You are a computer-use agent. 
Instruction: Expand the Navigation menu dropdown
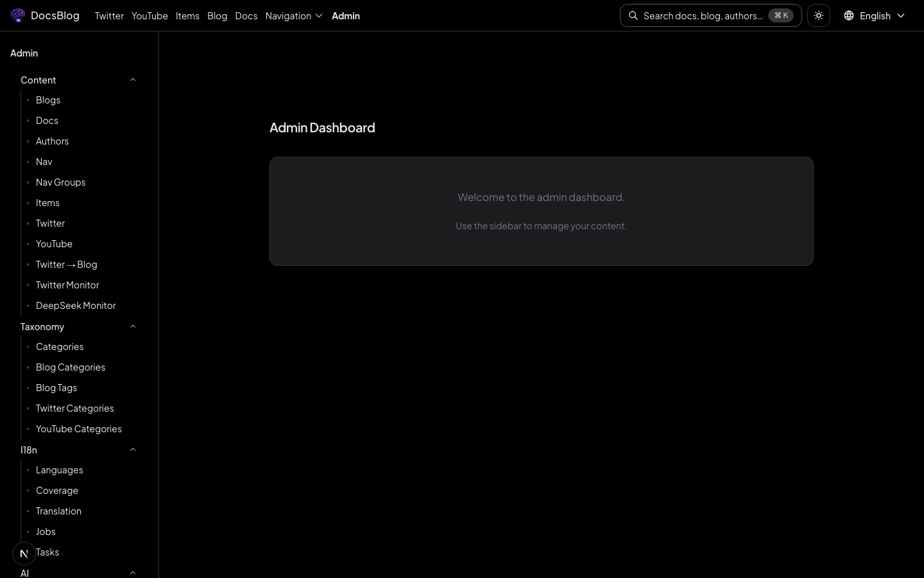(294, 15)
